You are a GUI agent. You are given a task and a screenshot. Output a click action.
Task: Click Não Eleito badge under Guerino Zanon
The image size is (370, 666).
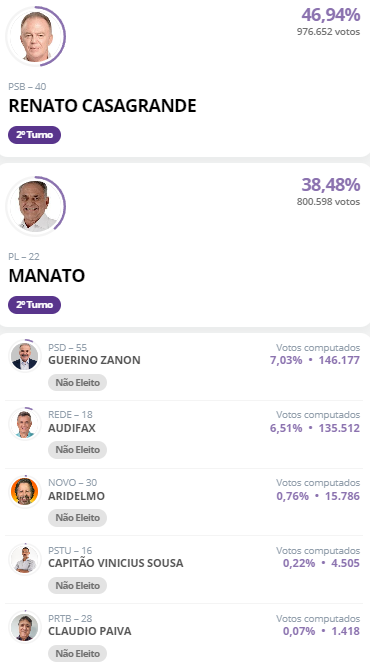pos(77,383)
